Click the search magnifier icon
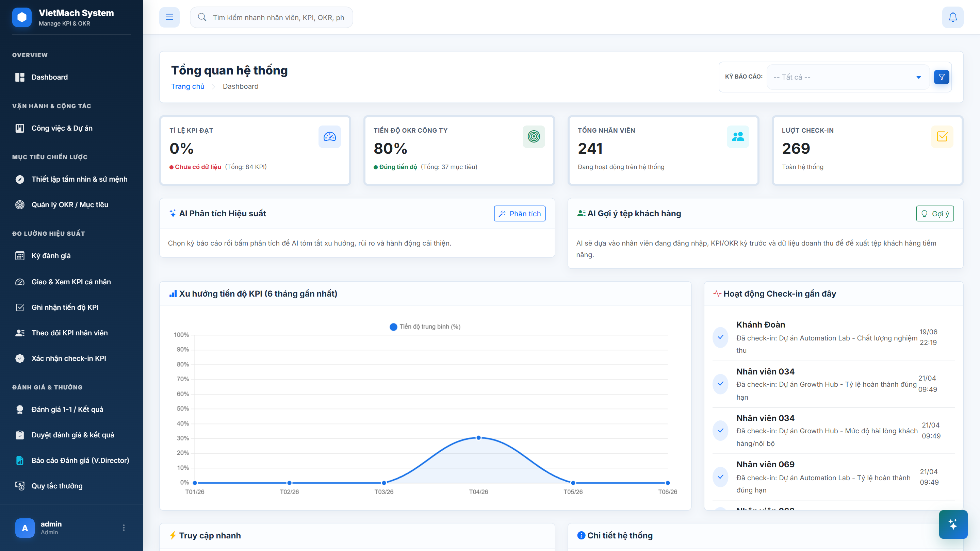Image resolution: width=980 pixels, height=551 pixels. coord(202,17)
